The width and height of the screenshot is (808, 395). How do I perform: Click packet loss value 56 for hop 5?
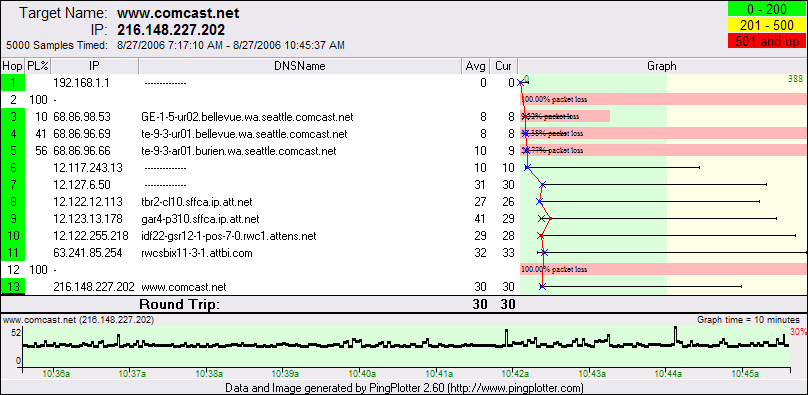41,151
